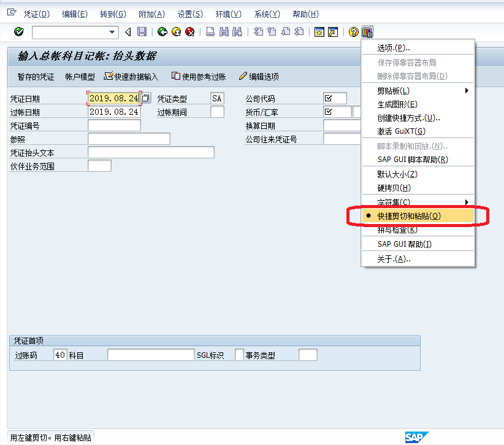Click the command field collapse triangle

[x=128, y=32]
